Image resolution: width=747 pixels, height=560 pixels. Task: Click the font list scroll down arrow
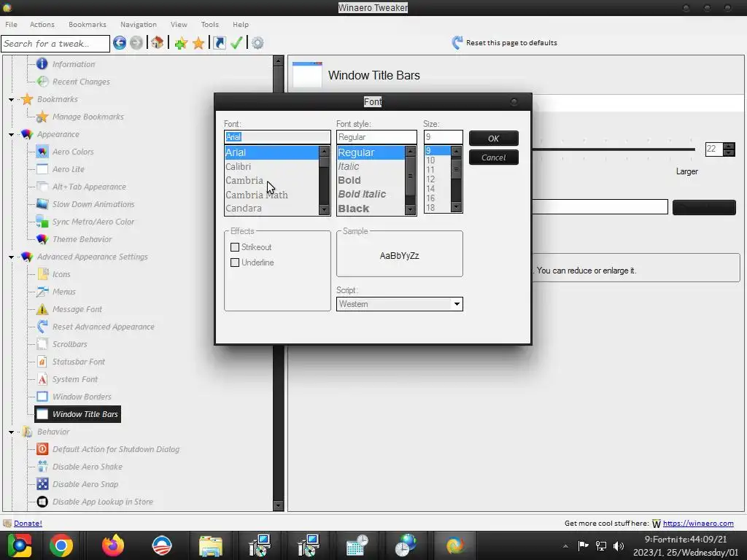pos(325,209)
